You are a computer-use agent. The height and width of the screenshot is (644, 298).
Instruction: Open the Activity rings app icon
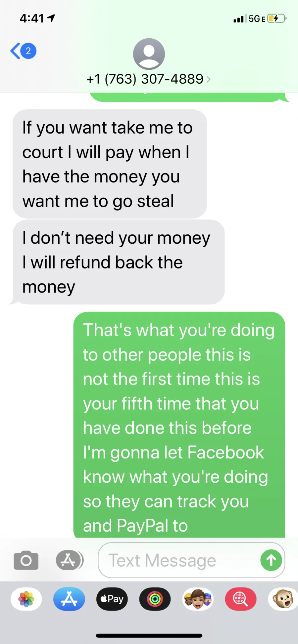155,599
